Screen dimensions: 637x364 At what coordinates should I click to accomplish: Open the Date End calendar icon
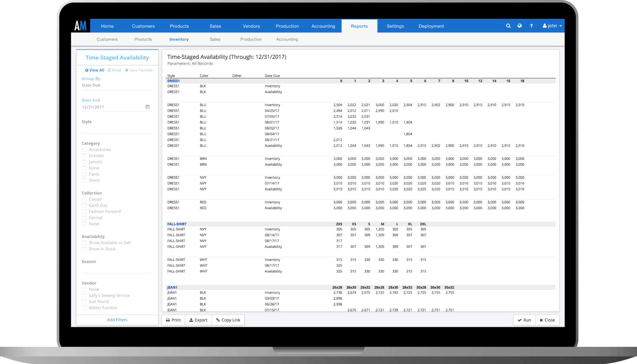click(147, 107)
